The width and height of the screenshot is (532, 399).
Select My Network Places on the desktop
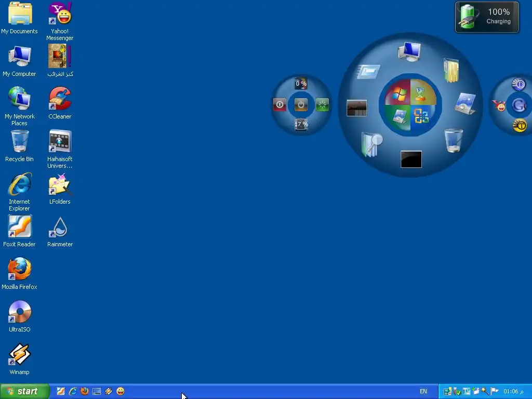click(19, 106)
